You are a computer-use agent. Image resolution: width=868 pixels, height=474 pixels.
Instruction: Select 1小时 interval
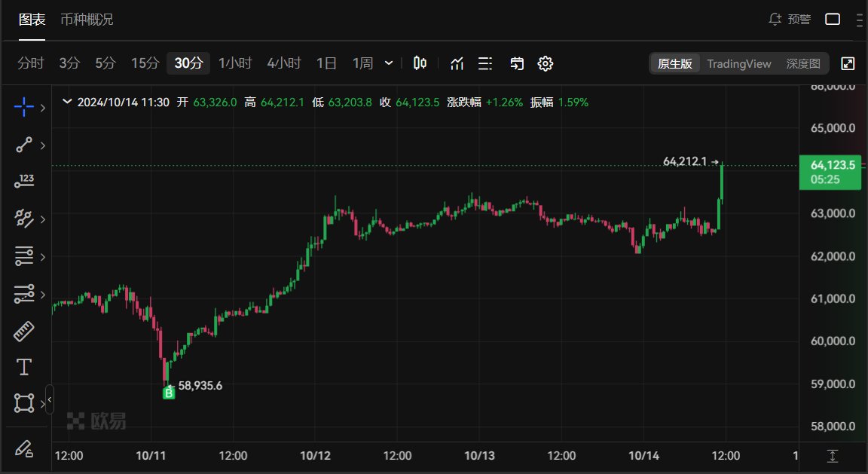pos(235,63)
